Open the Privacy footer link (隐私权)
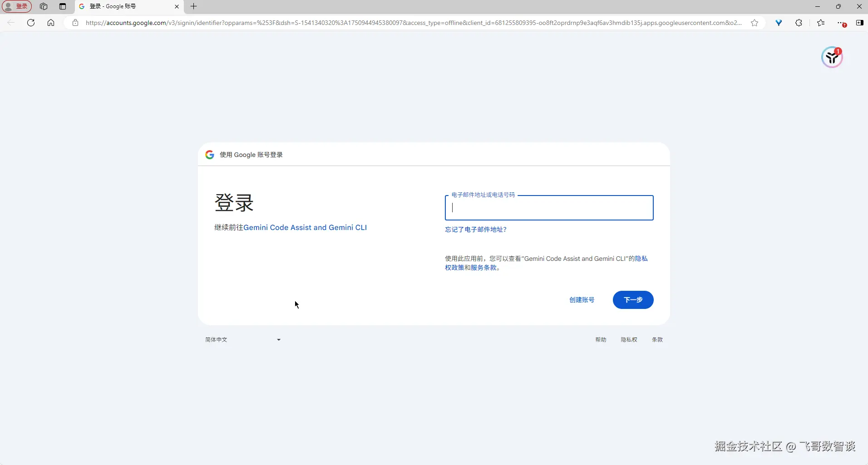 629,339
